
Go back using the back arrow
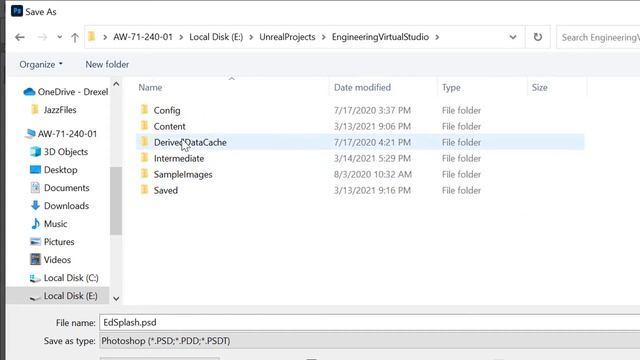pyautogui.click(x=20, y=38)
